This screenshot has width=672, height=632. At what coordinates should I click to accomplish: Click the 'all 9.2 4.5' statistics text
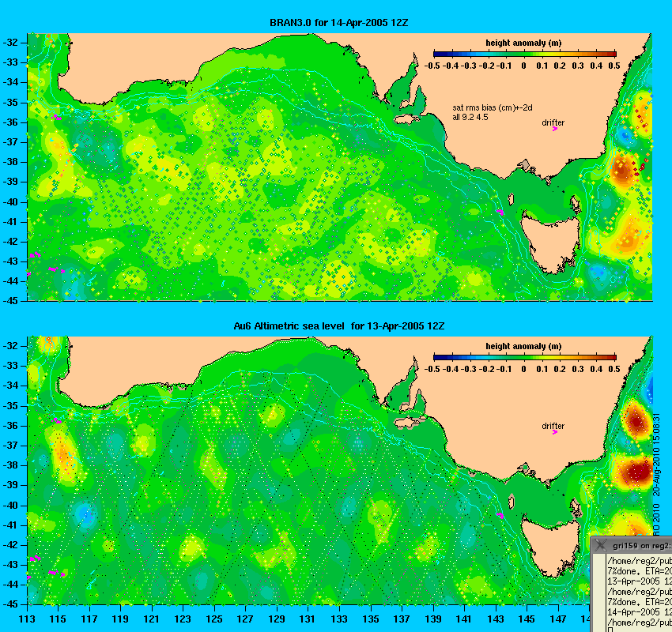(470, 117)
